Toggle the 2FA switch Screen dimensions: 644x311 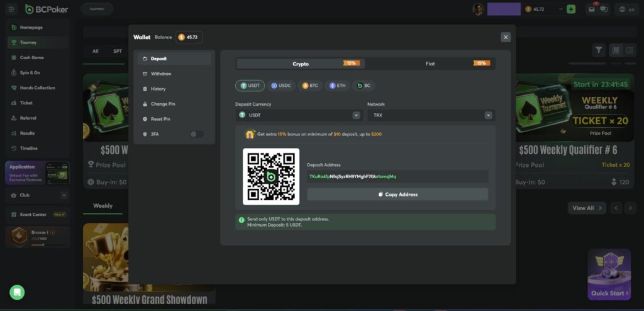tap(196, 134)
